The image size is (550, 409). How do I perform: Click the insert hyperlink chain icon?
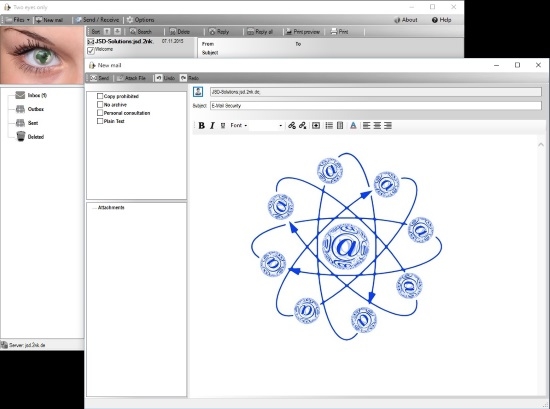point(291,126)
